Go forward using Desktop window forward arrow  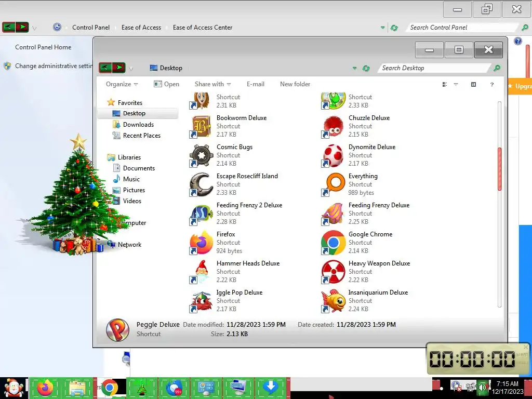(119, 68)
